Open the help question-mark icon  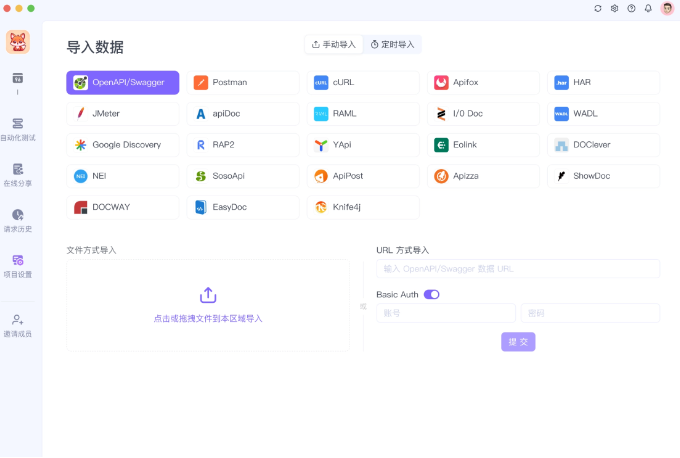pyautogui.click(x=631, y=8)
